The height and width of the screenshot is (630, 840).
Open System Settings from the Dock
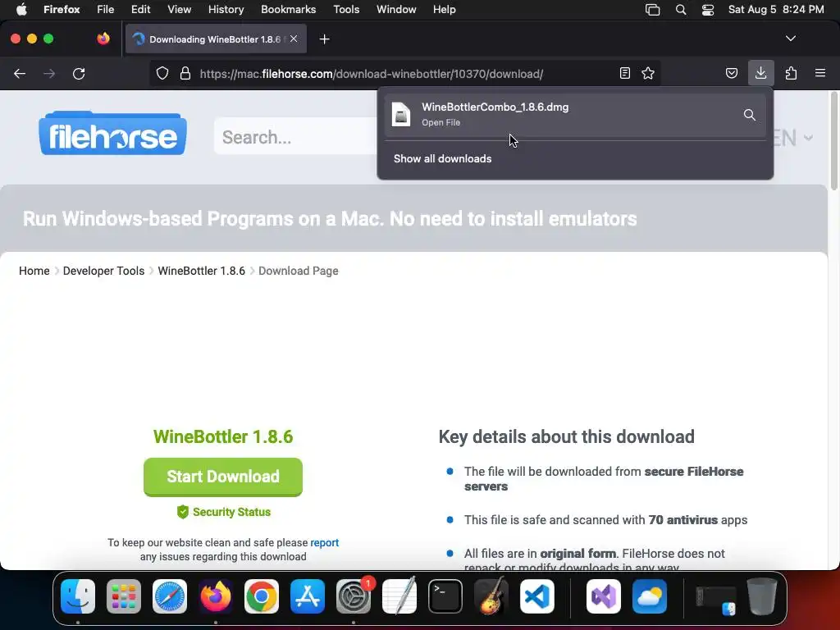pos(354,596)
